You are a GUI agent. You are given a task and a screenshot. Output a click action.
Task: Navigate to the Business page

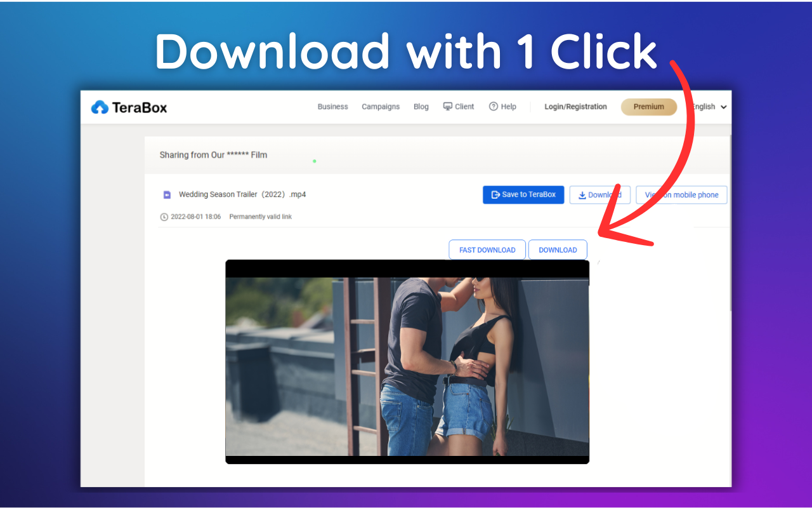click(332, 106)
